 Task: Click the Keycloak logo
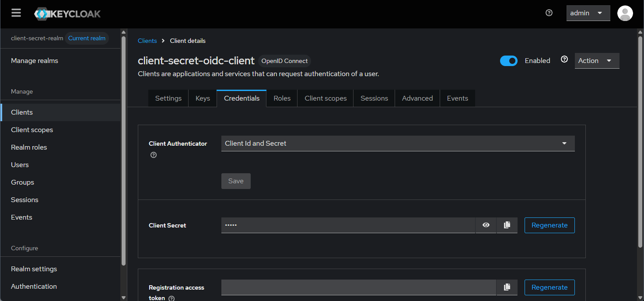click(x=67, y=14)
